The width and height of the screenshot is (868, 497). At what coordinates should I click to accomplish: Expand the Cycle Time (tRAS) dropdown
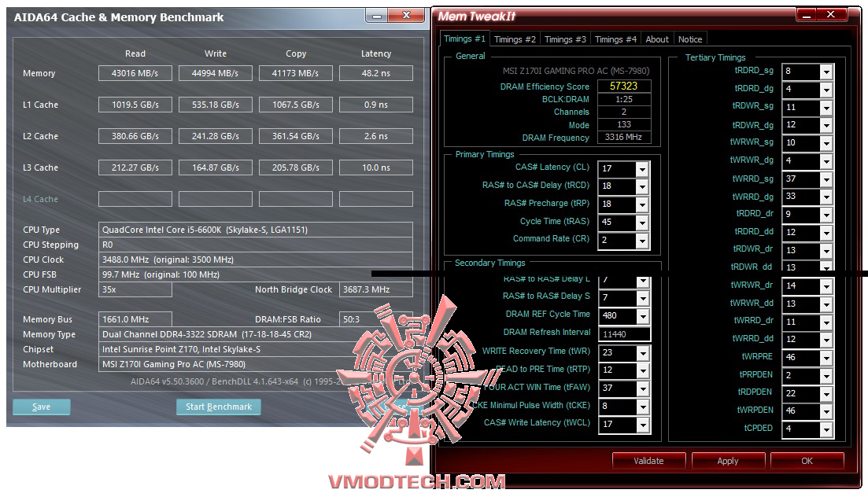tap(642, 223)
